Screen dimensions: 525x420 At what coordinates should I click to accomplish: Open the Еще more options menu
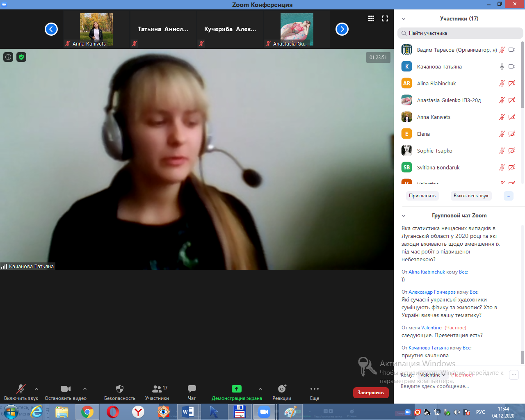coord(315,393)
